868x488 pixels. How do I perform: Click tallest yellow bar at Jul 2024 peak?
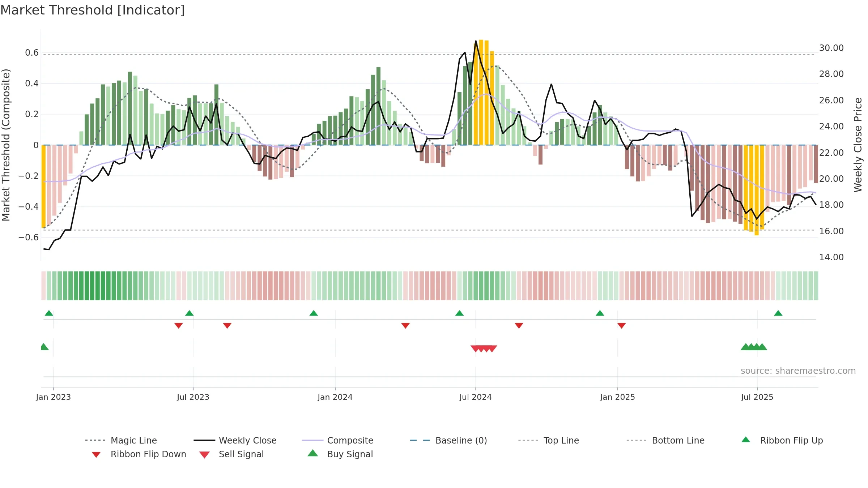pyautogui.click(x=481, y=92)
